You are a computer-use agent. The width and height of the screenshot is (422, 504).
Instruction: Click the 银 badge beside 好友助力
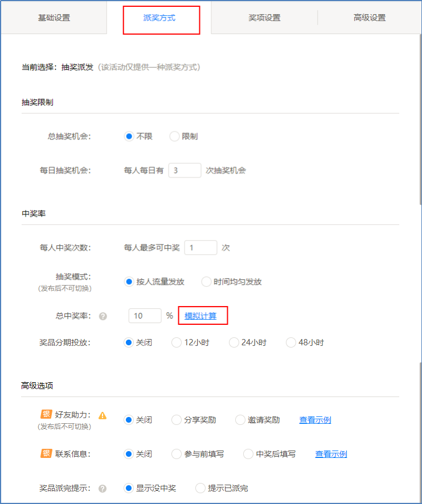(x=46, y=414)
